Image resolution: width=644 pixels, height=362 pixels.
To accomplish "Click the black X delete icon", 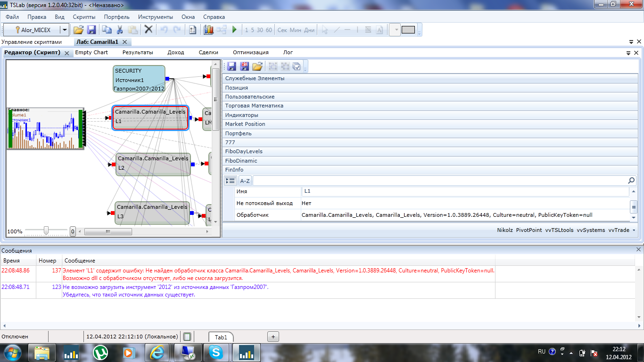I will [x=149, y=30].
